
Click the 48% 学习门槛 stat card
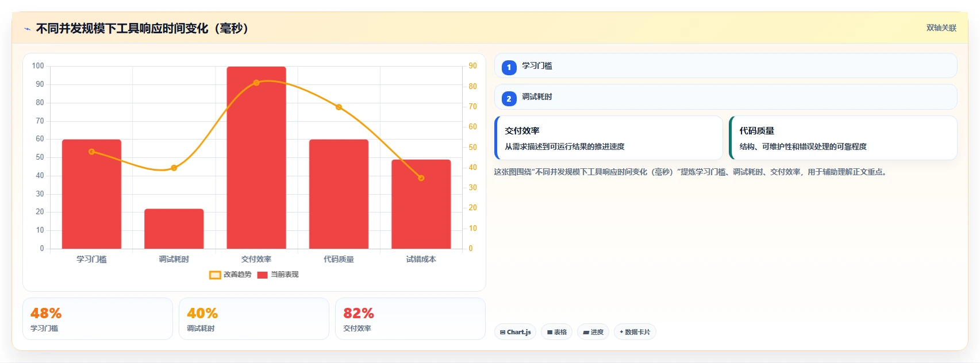(98, 319)
